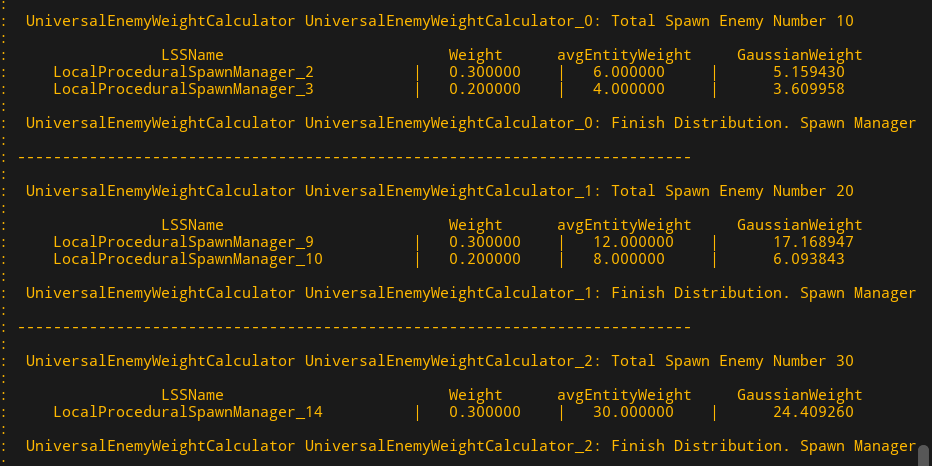The image size is (932, 466).
Task: Click the third table's GaussianWeight header
Action: click(x=799, y=395)
